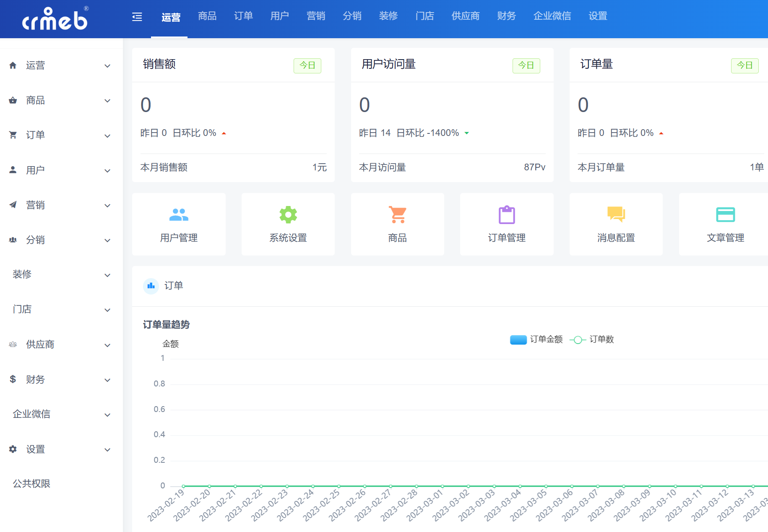Click the supplier icon beside 供应商

pyautogui.click(x=13, y=344)
